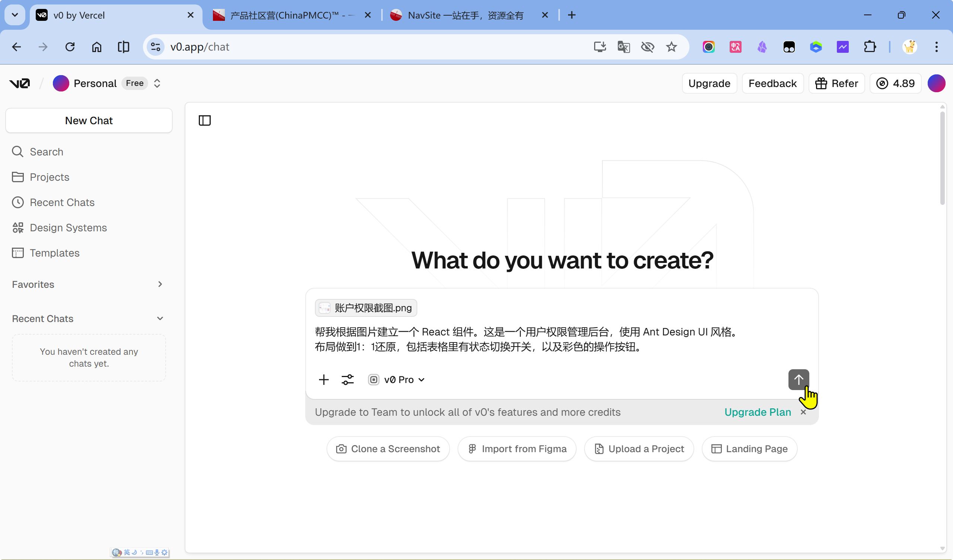Image resolution: width=953 pixels, height=560 pixels.
Task: Toggle the sidebar panel icon
Action: pyautogui.click(x=205, y=120)
